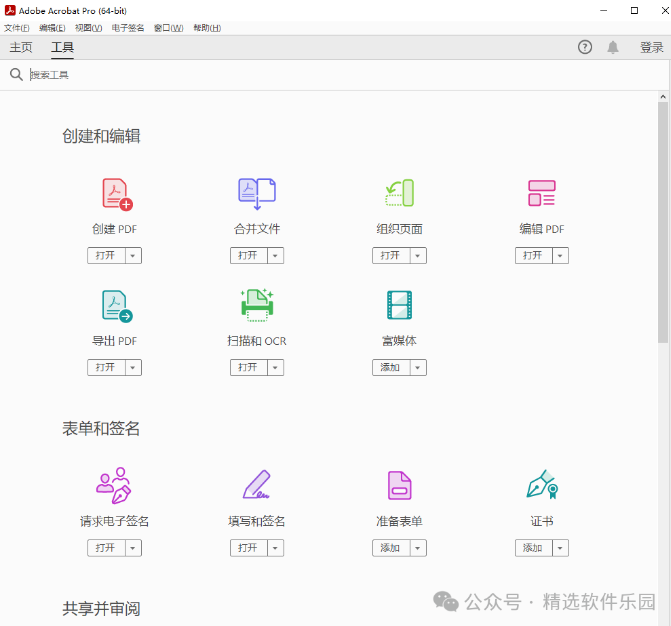
Task: Open the 视图(V) menu
Action: pyautogui.click(x=88, y=28)
